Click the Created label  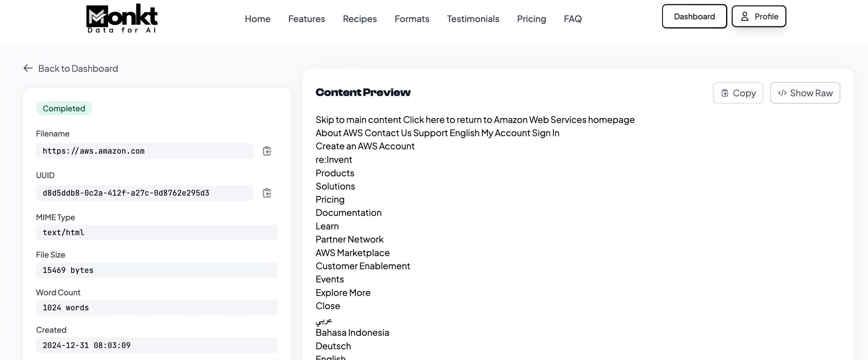pyautogui.click(x=51, y=330)
